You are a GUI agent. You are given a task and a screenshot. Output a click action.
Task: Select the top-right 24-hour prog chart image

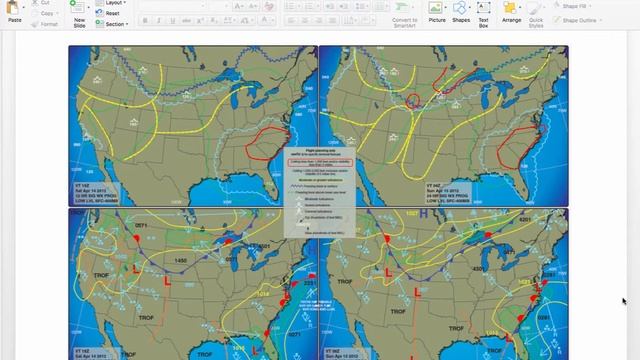point(443,126)
